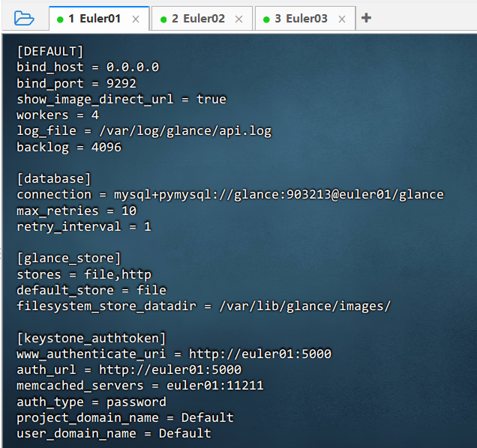477x448 pixels.
Task: Close the Euler03 tab
Action: 342,19
